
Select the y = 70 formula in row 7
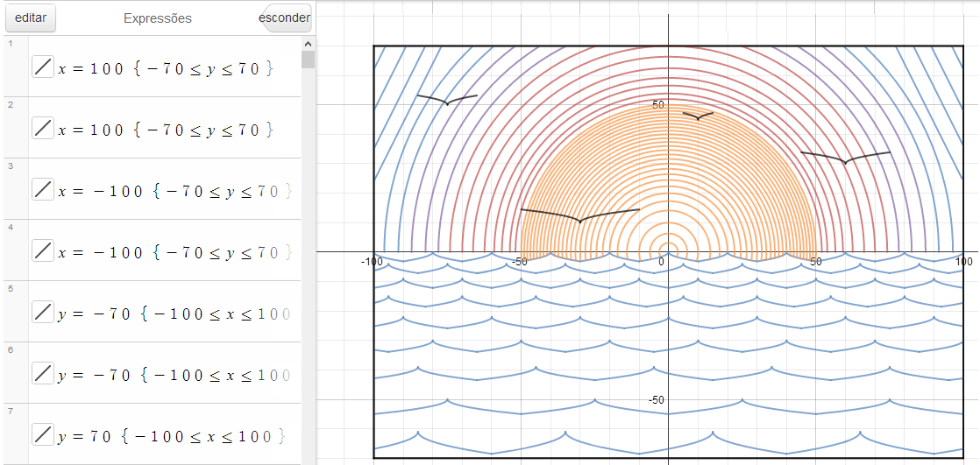pyautogui.click(x=166, y=436)
